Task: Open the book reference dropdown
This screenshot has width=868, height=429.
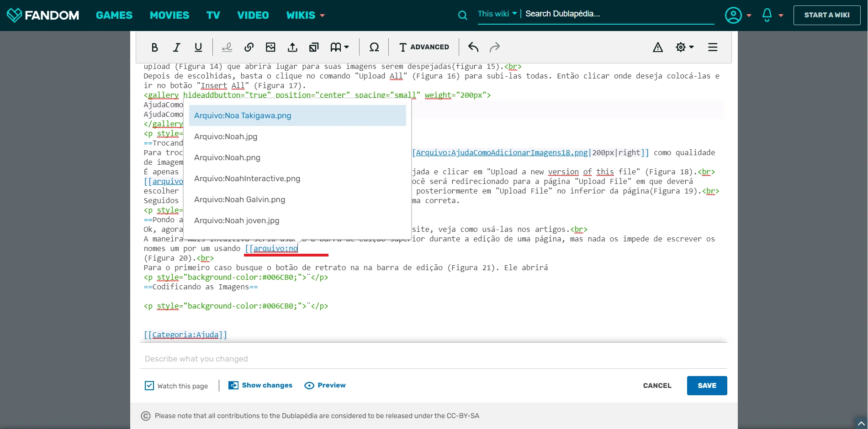Action: tap(339, 47)
